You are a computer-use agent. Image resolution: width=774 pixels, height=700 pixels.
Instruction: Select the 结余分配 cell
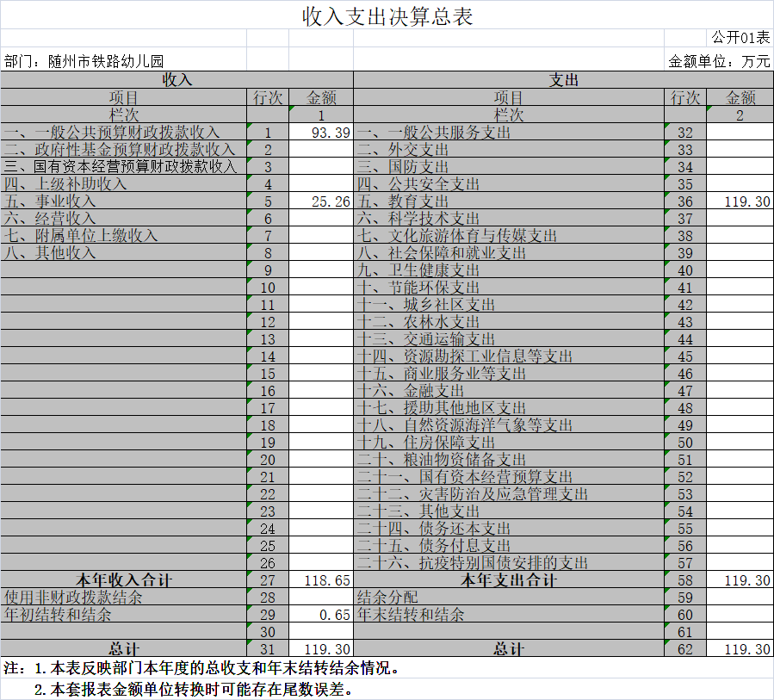click(x=509, y=598)
